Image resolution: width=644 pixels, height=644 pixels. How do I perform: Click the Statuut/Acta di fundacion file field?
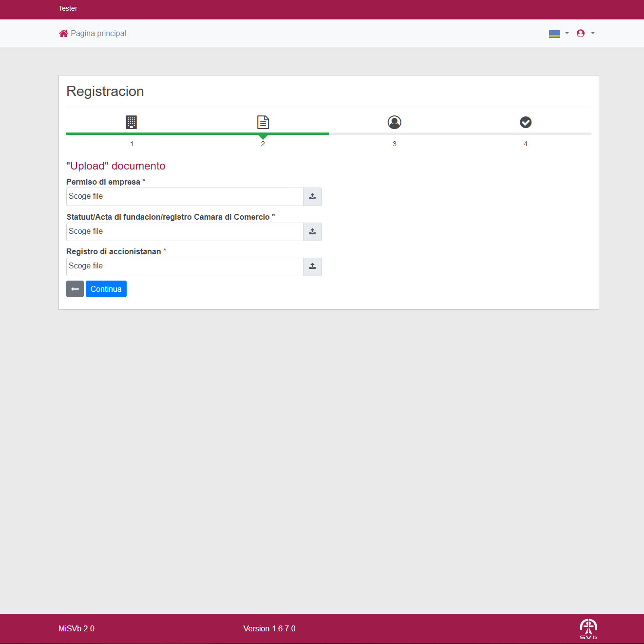click(x=185, y=232)
